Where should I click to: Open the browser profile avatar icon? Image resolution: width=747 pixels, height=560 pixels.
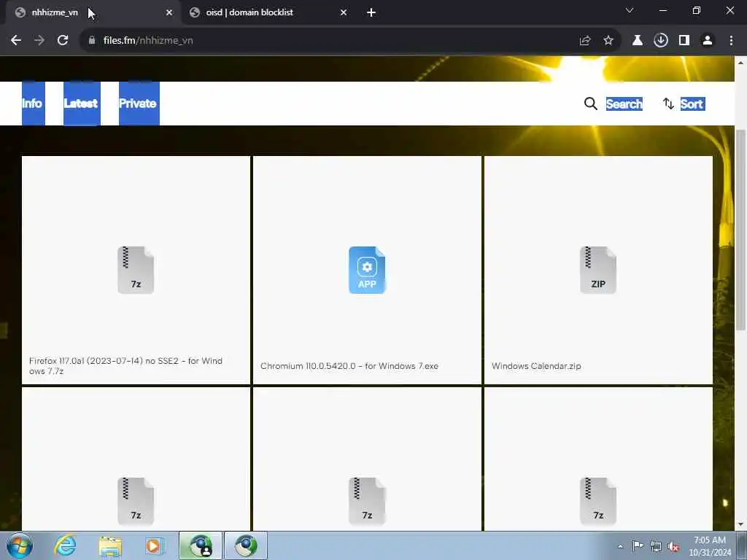click(708, 41)
